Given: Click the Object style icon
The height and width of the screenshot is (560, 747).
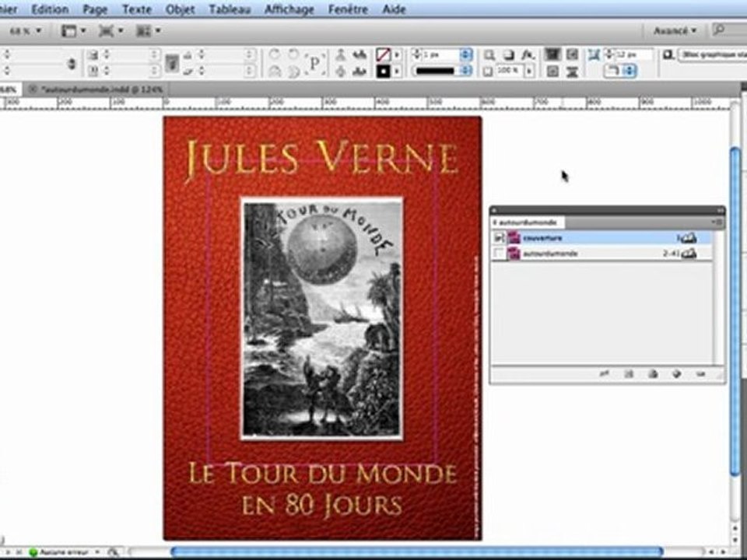Looking at the screenshot, I should pos(668,55).
